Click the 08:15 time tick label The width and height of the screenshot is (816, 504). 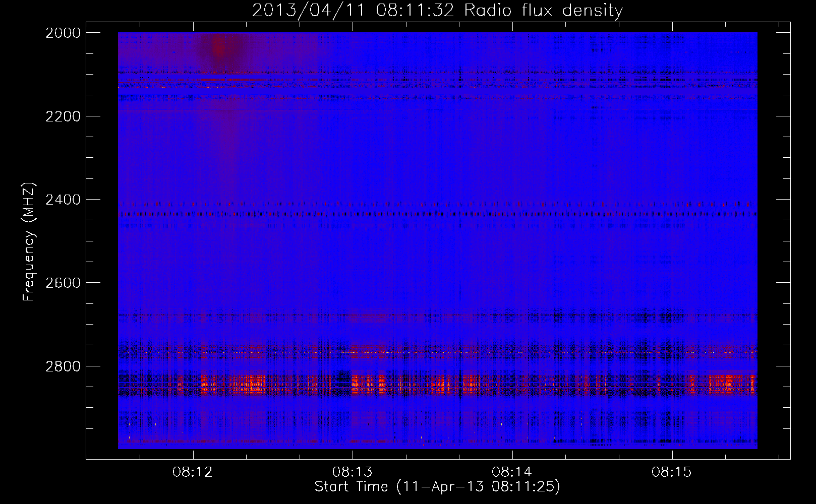[672, 472]
